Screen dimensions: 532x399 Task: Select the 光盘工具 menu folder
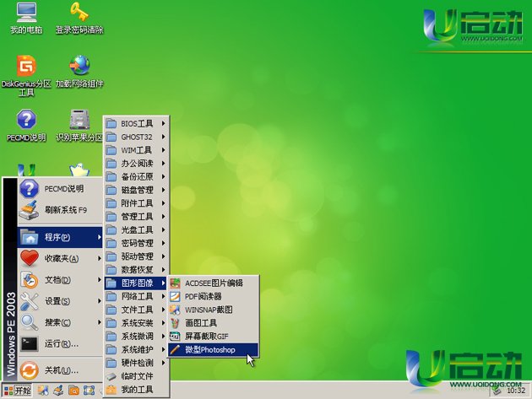[x=137, y=229]
